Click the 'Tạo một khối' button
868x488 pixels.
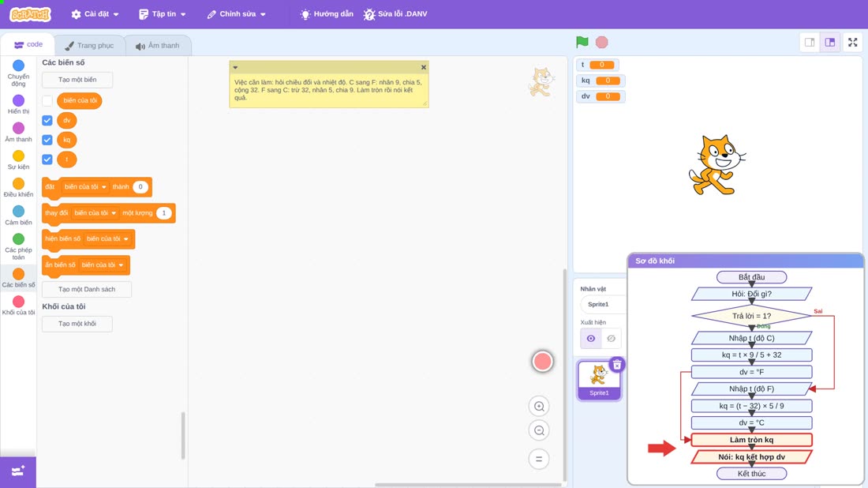coord(77,324)
